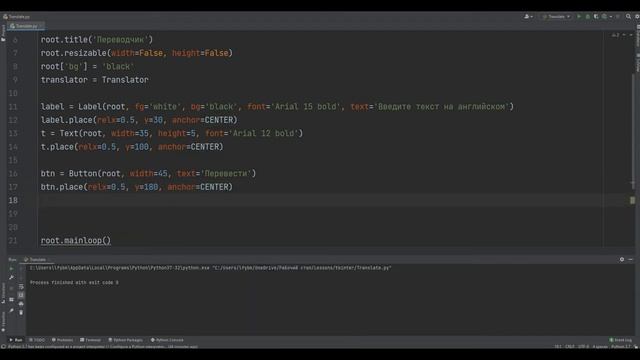
Task: Click the status bar interpreter notification message
Action: (x=103, y=347)
